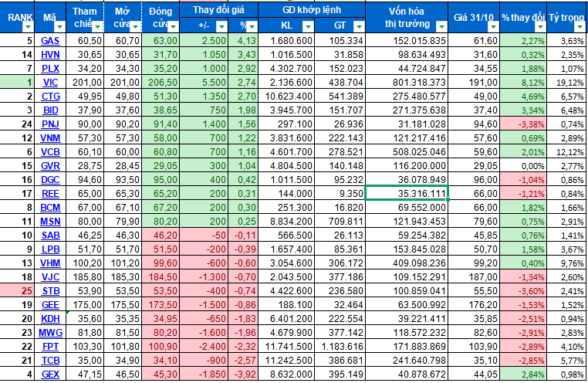
Task: Select GAS percent change cell 4,13
Action: pos(242,40)
